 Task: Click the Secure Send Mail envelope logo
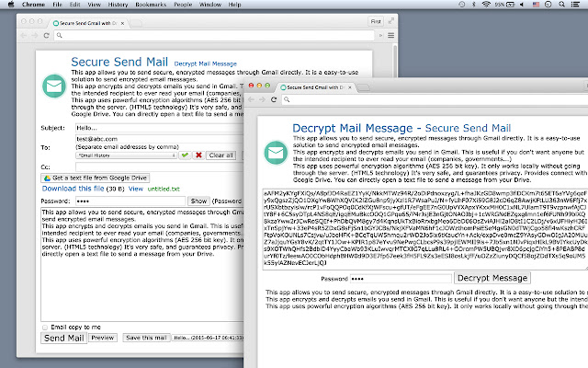point(54,86)
